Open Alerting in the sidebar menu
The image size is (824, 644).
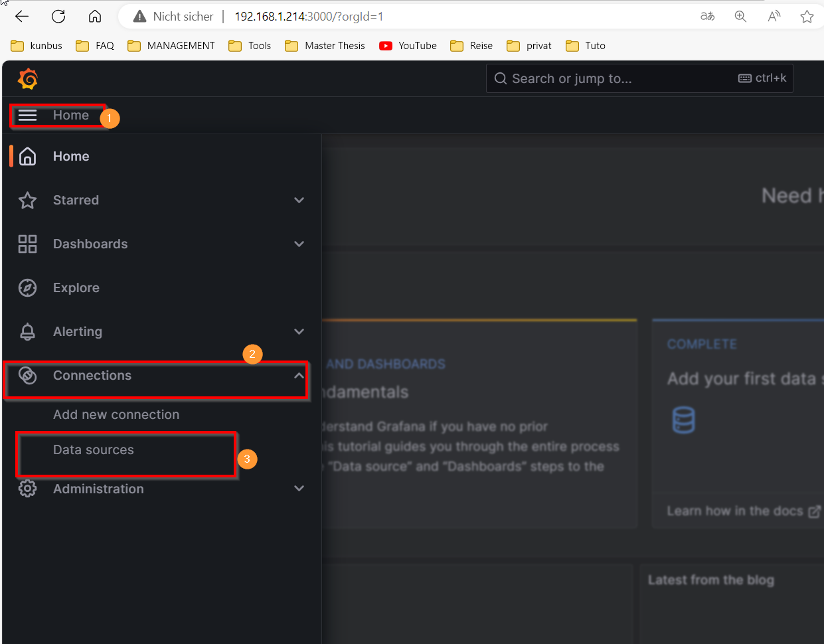(x=78, y=331)
